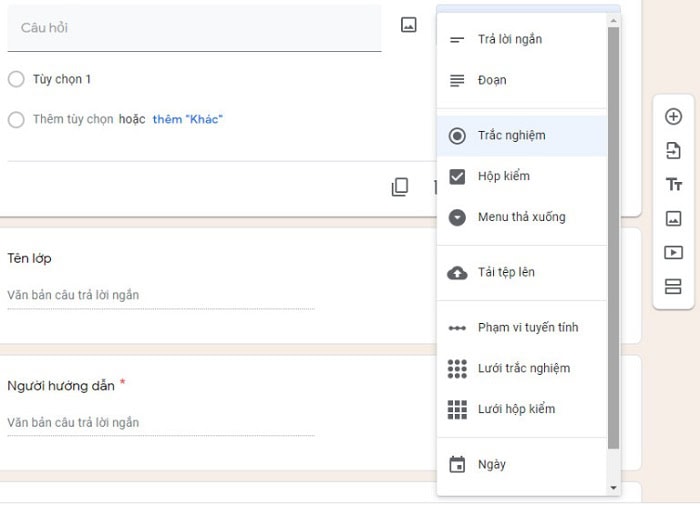Choose the 'Trả lời ngắn' question type
The image size is (700, 505).
click(521, 39)
